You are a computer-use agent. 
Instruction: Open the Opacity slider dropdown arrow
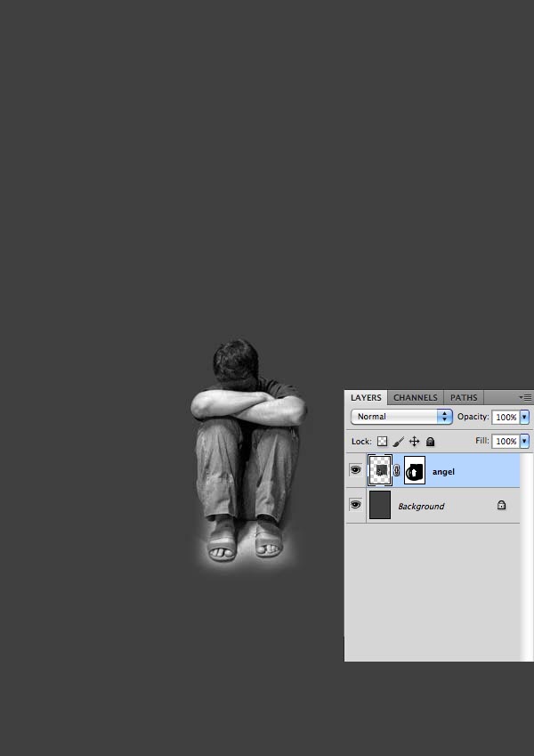524,417
